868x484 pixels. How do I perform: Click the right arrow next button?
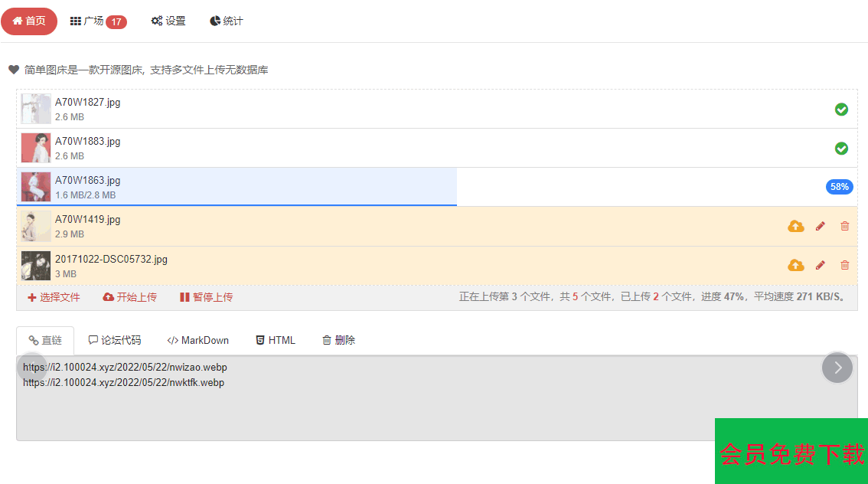coord(837,368)
